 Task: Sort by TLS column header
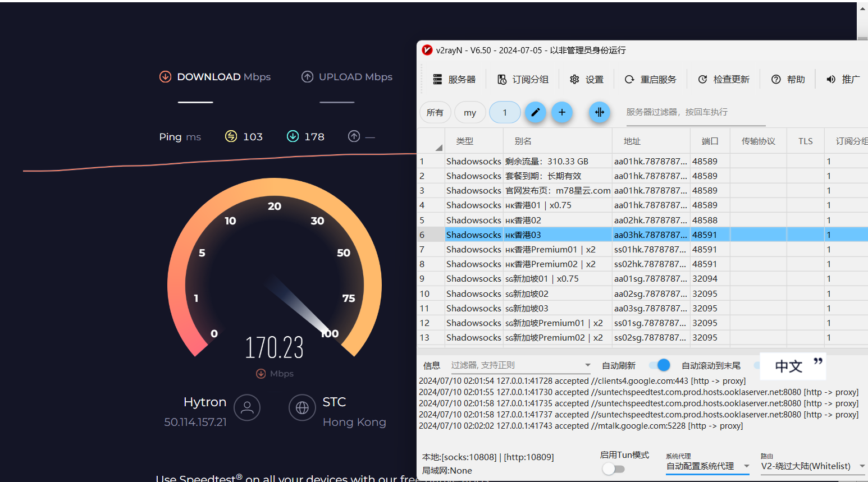[x=806, y=141]
